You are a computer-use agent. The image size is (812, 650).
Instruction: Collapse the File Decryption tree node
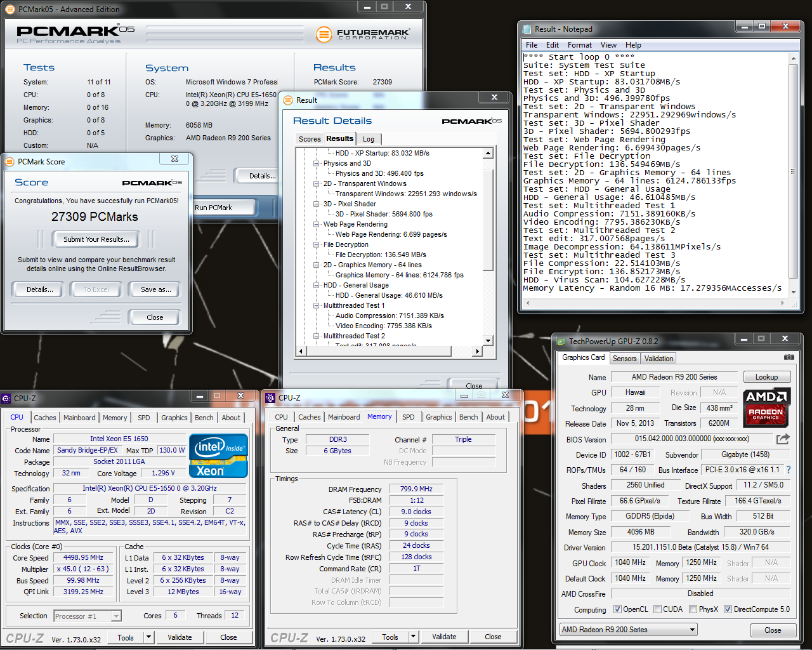coord(316,244)
